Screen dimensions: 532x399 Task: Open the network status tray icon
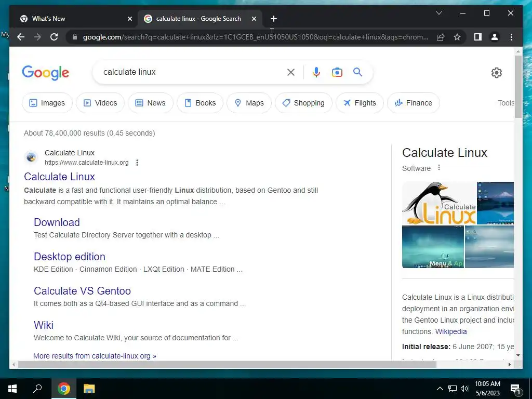pos(453,389)
